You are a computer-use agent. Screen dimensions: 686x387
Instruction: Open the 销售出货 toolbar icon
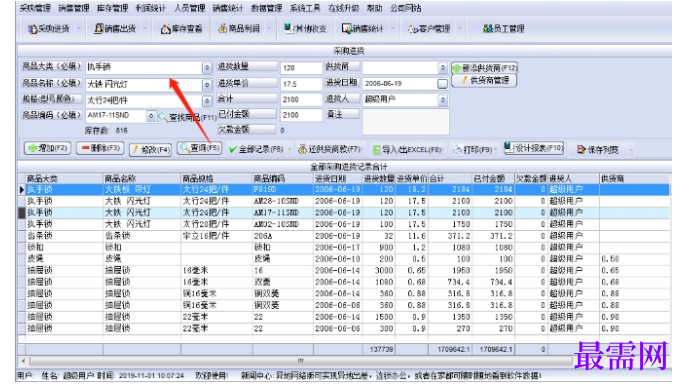[98, 29]
